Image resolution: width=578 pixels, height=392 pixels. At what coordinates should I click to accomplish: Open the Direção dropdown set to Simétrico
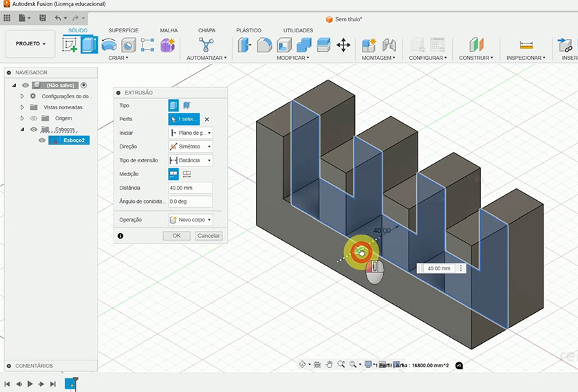pos(191,146)
